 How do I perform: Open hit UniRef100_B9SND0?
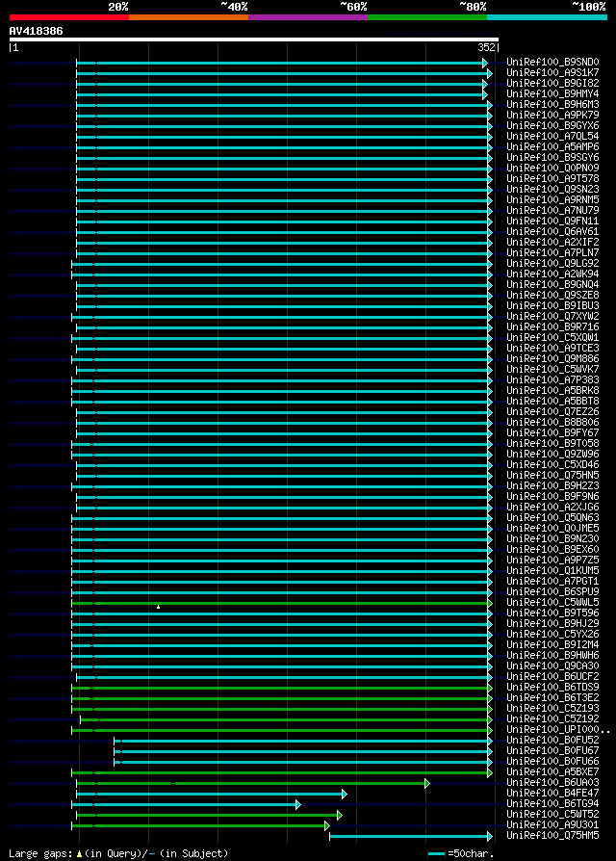[x=552, y=62]
